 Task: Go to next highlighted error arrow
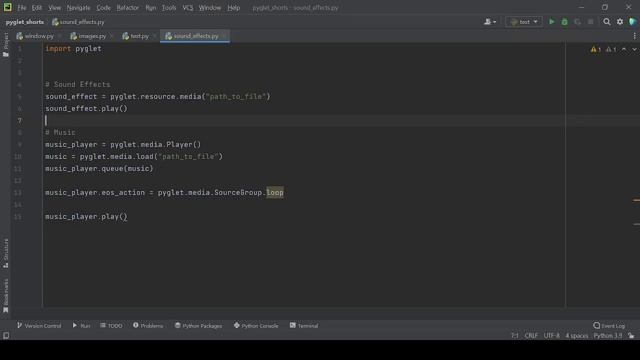click(x=635, y=49)
